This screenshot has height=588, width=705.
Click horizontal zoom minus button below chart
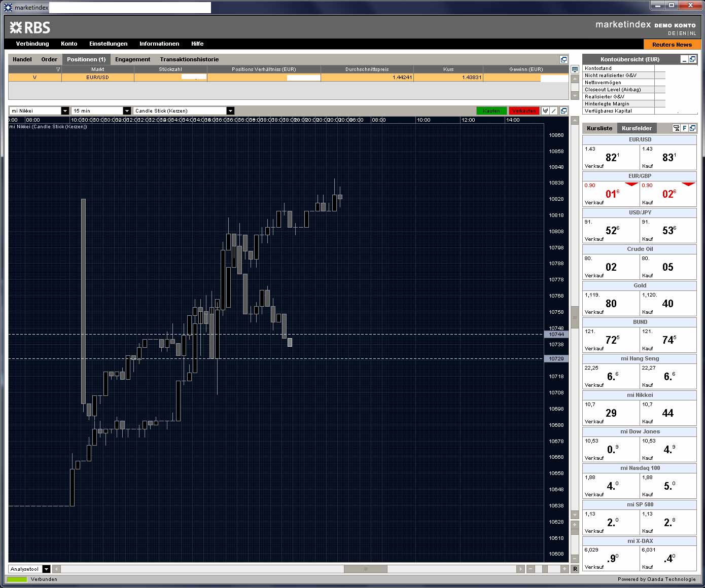click(531, 569)
